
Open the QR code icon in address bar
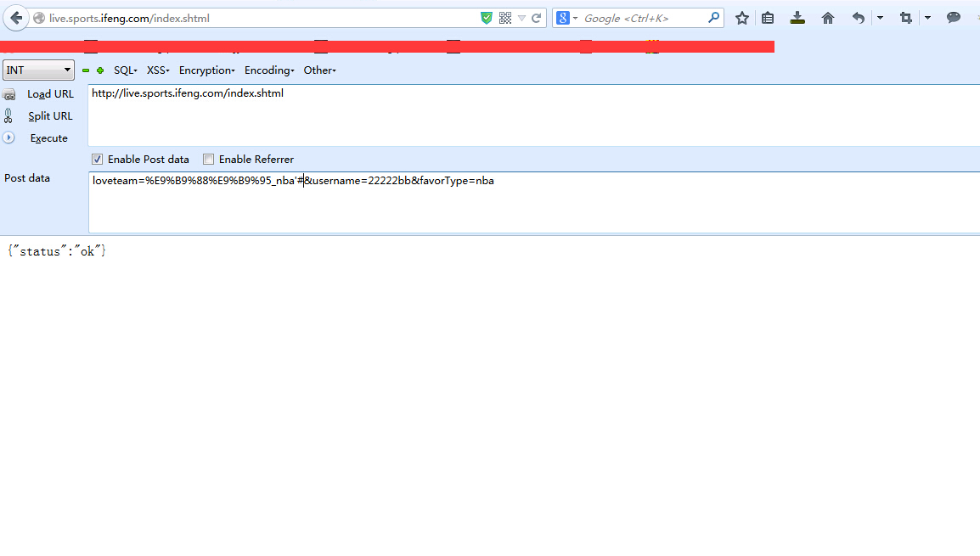coord(505,18)
